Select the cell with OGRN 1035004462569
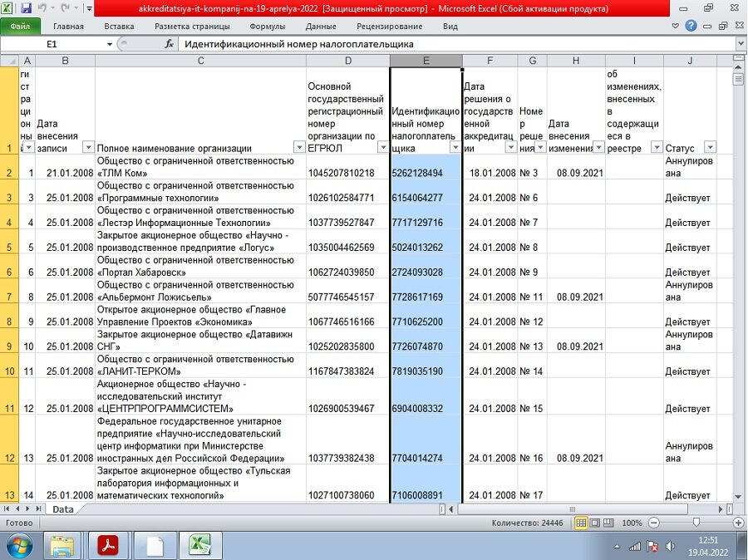The image size is (748, 560). click(x=347, y=241)
